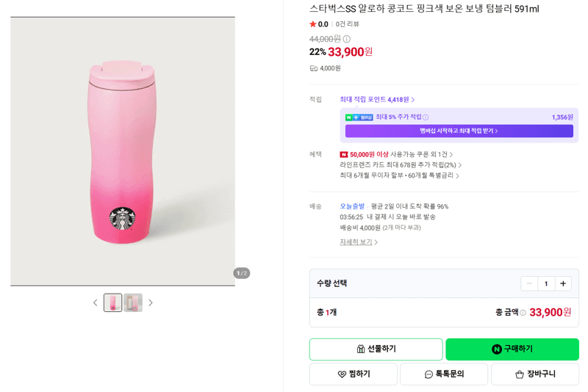Image resolution: width=588 pixels, height=392 pixels.
Task: Increase quantity with the plus button
Action: point(563,284)
